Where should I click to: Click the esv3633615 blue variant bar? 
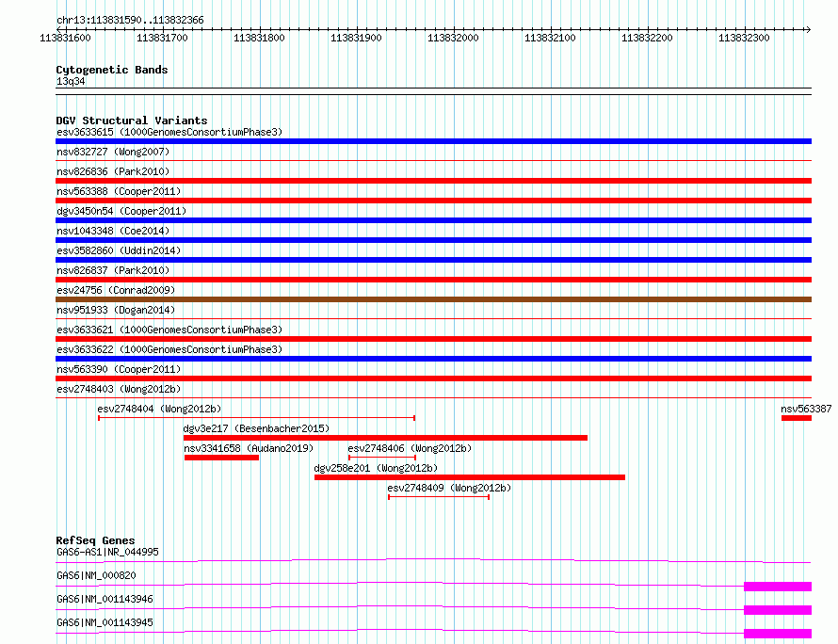click(433, 141)
